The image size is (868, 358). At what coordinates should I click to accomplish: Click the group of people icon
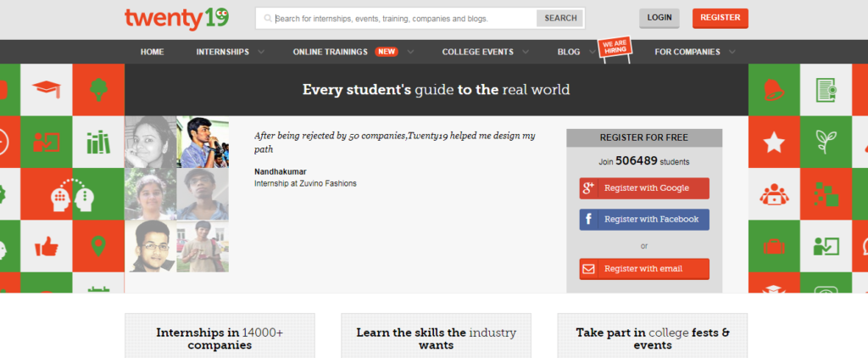coord(774,194)
